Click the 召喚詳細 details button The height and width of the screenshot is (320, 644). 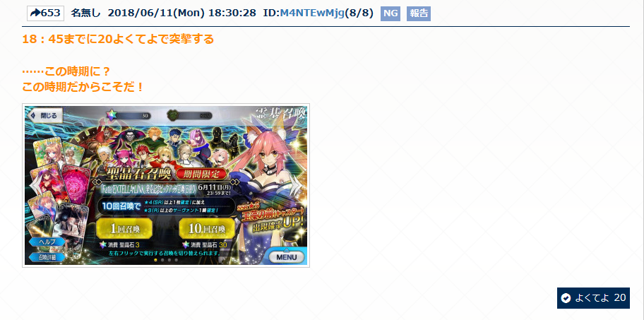[47, 257]
